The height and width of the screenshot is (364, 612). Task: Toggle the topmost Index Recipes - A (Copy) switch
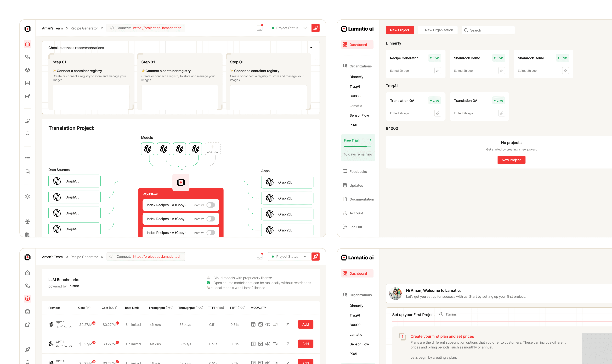tap(211, 205)
